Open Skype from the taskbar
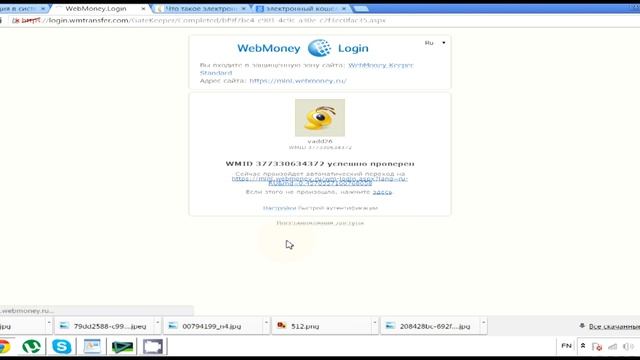Image resolution: width=640 pixels, height=360 pixels. tap(62, 347)
